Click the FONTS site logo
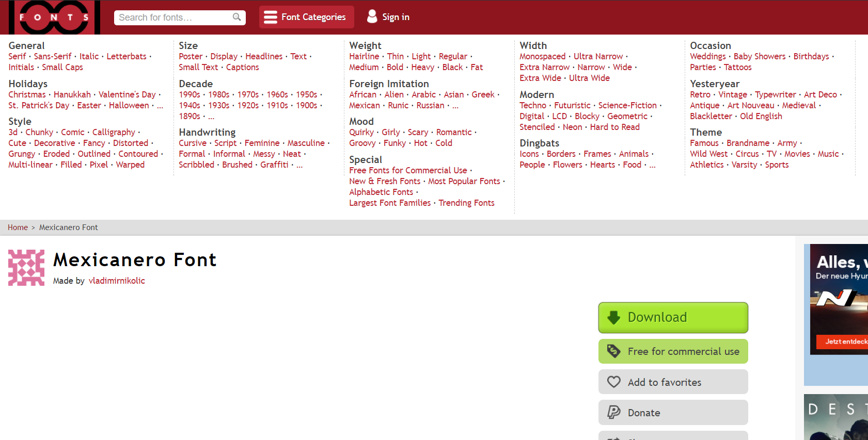 54,17
